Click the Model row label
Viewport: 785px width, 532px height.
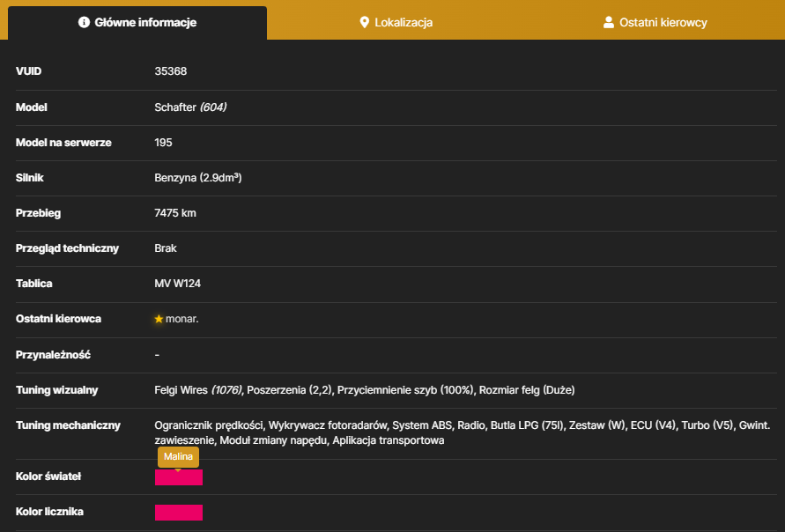coord(32,107)
